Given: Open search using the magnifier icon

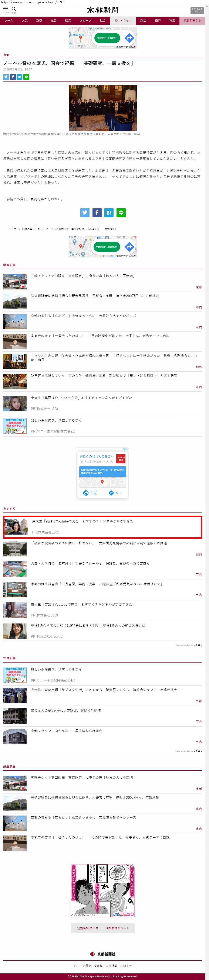Looking at the screenshot, I should coord(14,9).
